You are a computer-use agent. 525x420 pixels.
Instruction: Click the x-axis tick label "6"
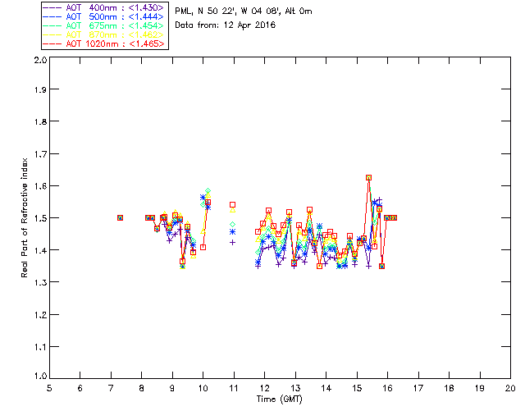pos(80,388)
